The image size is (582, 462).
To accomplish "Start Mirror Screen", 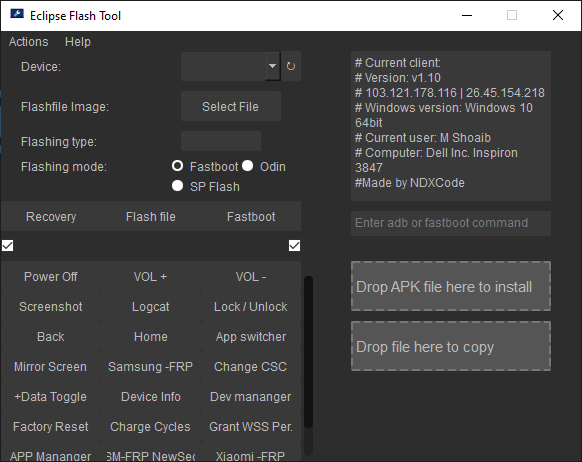I will click(51, 367).
